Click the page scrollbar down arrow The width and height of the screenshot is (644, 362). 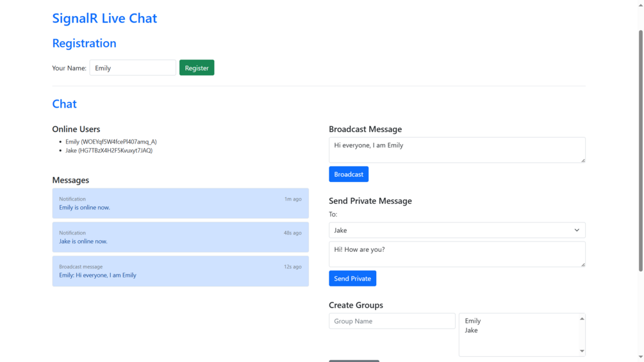[x=640, y=358]
